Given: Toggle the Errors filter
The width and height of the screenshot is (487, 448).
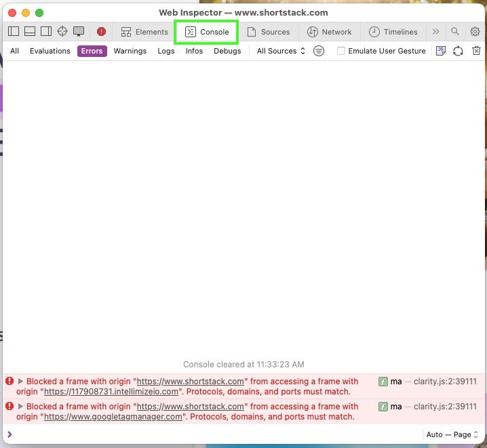Looking at the screenshot, I should (92, 51).
